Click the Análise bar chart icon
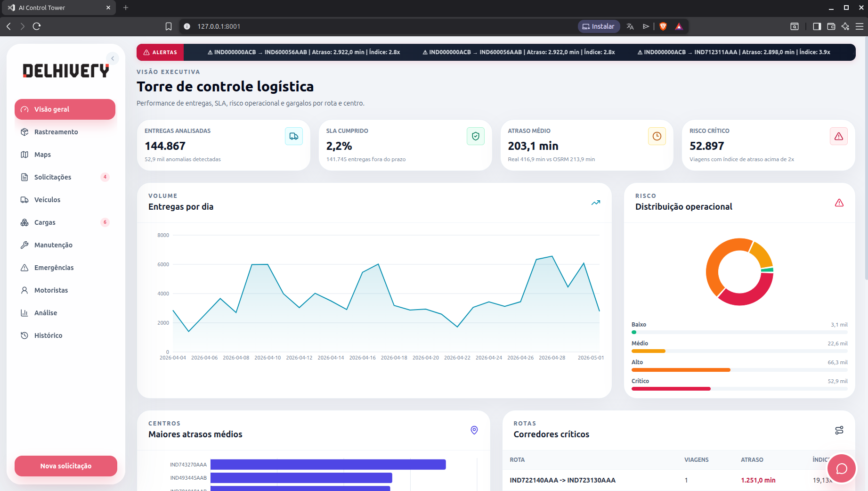The height and width of the screenshot is (491, 868). coord(24,313)
